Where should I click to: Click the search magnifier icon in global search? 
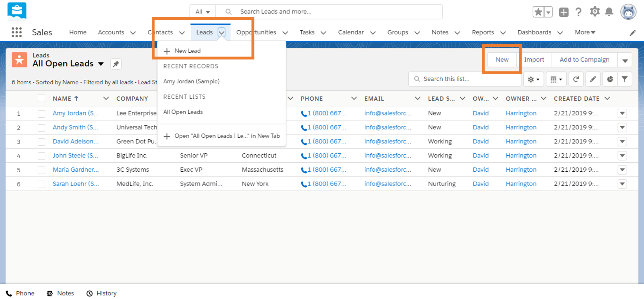228,12
